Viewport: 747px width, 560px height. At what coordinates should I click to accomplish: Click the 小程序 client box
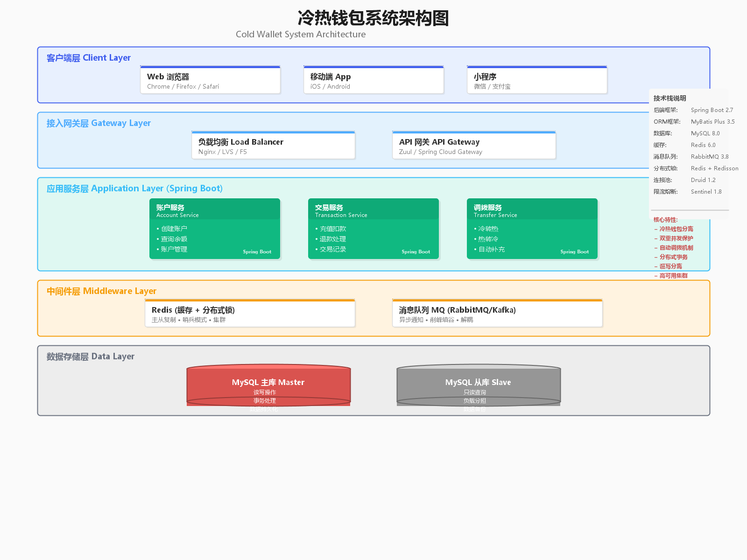tap(537, 80)
